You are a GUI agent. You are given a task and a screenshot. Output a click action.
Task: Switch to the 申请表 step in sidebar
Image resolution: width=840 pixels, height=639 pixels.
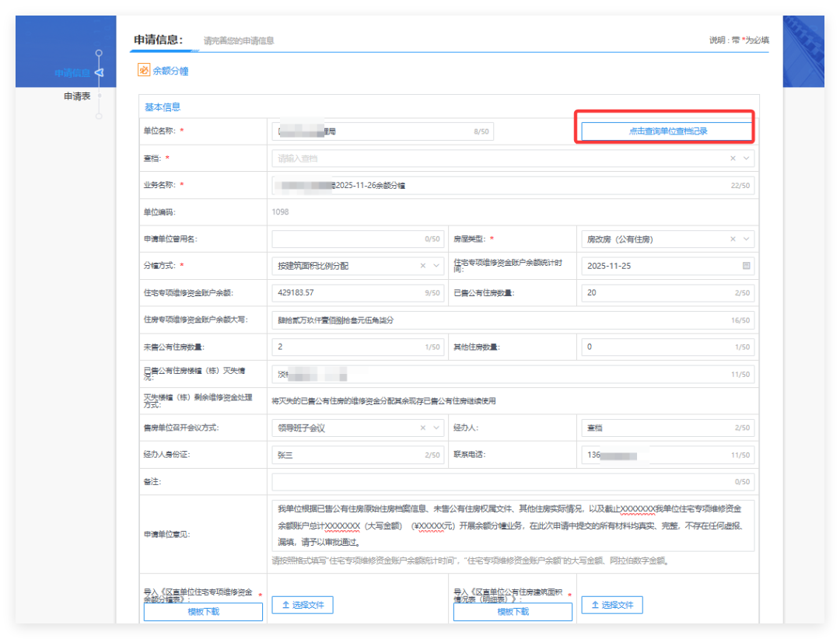click(77, 96)
